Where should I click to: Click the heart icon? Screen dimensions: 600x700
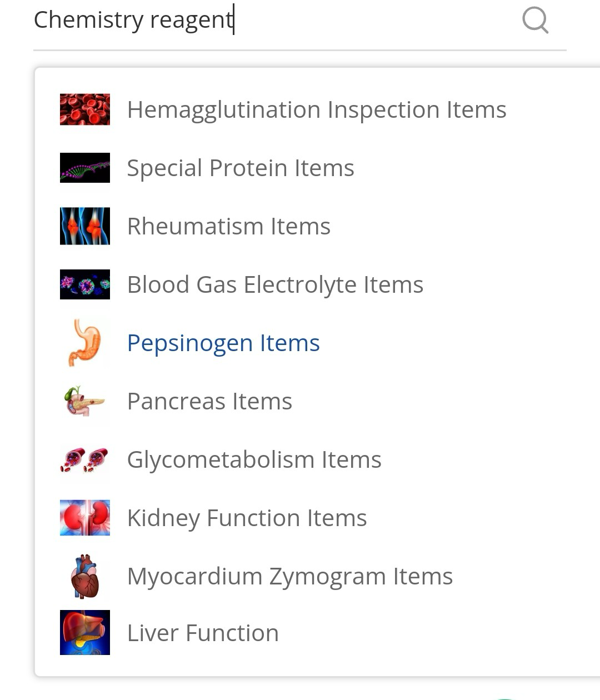pos(85,576)
